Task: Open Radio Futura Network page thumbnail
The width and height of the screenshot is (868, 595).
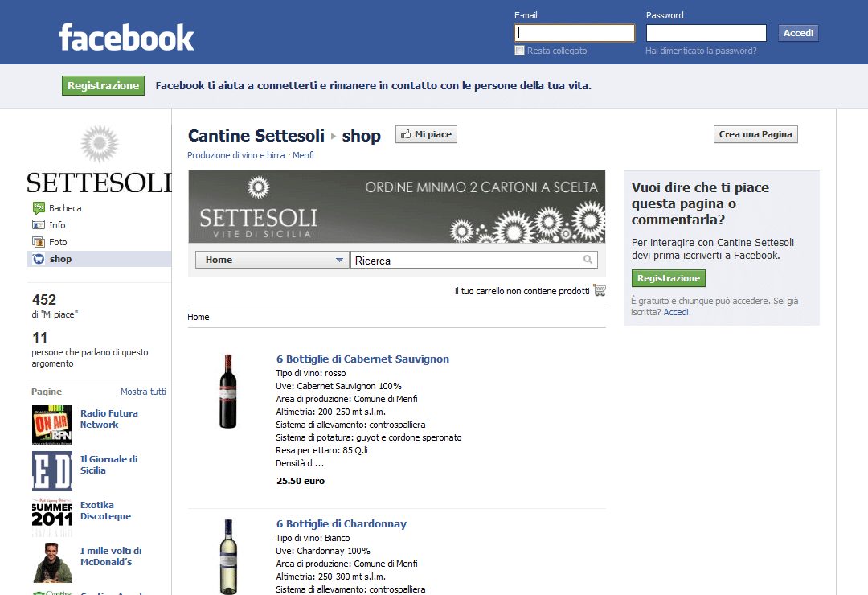Action: point(52,425)
